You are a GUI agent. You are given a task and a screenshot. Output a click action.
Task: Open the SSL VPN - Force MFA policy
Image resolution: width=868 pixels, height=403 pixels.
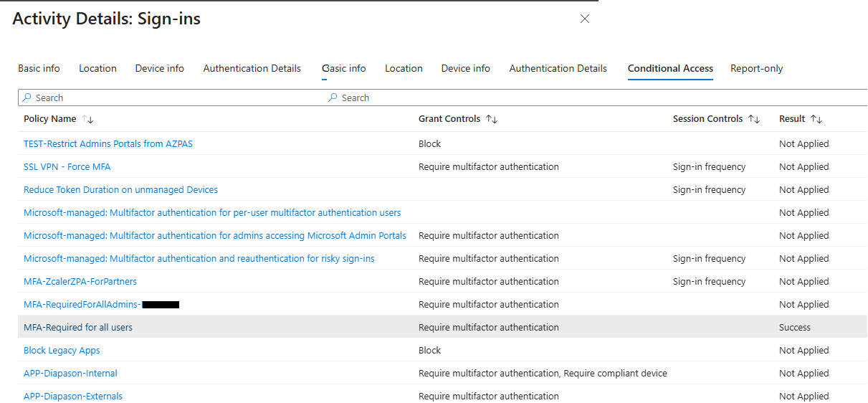pyautogui.click(x=67, y=167)
